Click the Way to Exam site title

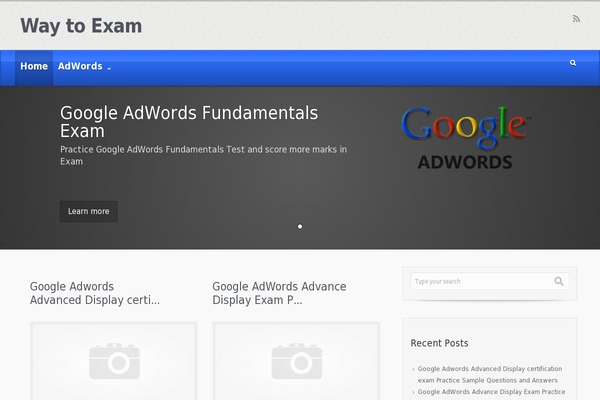pyautogui.click(x=81, y=26)
